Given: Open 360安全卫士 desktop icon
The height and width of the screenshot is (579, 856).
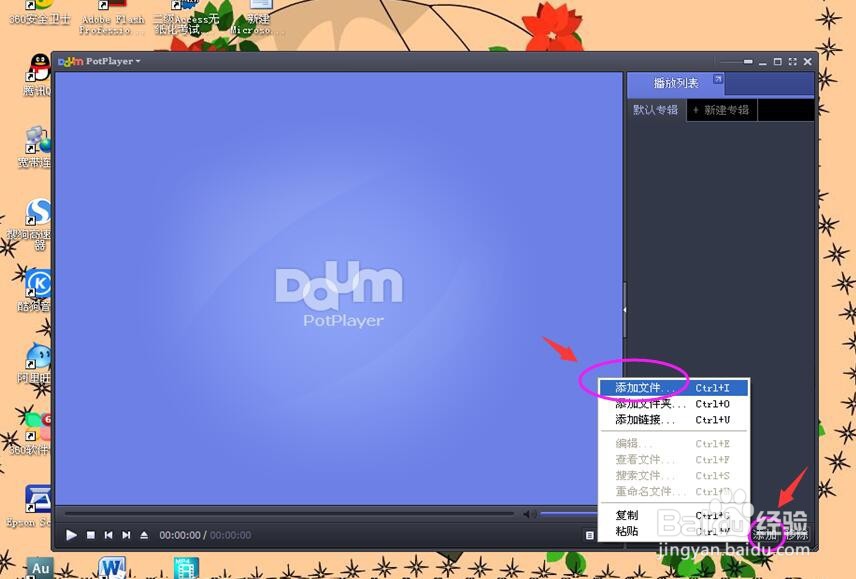Looking at the screenshot, I should pos(39,12).
